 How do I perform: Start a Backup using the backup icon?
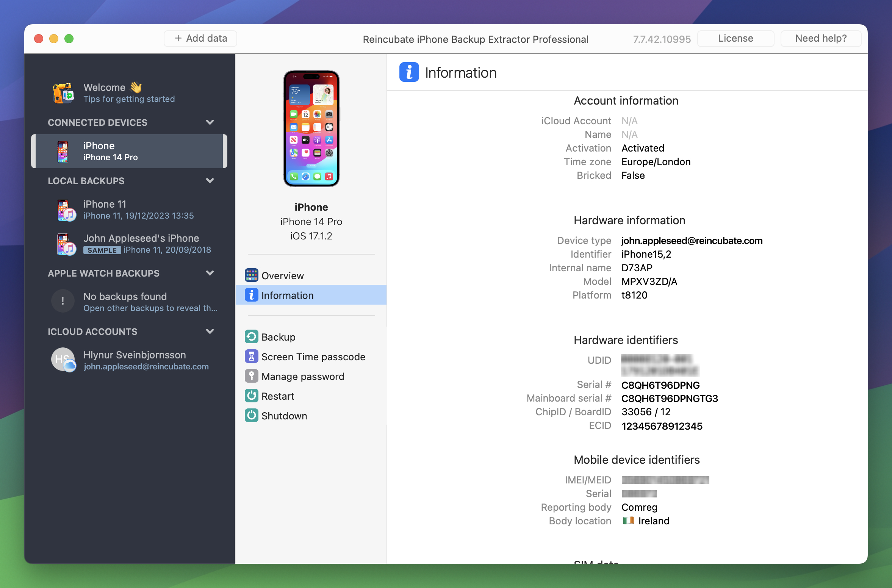pos(251,336)
